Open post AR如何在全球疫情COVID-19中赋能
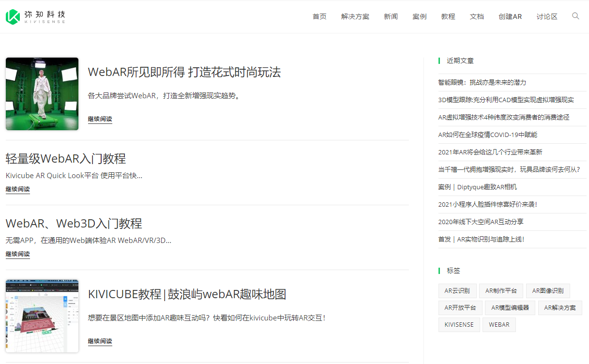The image size is (589, 364). (x=487, y=135)
